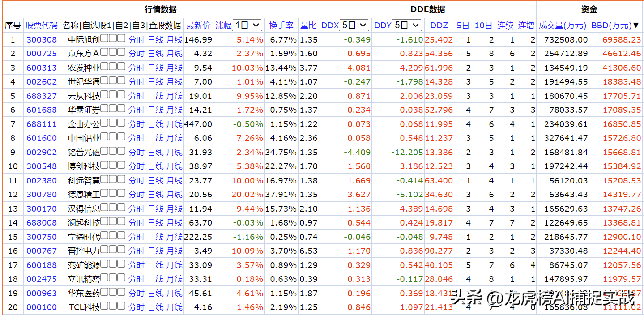This screenshot has height=315, width=644.
Task: Click the 连续 column header
Action: point(505,26)
